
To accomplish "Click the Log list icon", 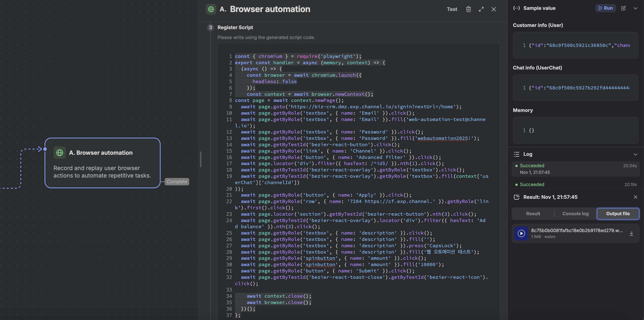I will [x=516, y=154].
